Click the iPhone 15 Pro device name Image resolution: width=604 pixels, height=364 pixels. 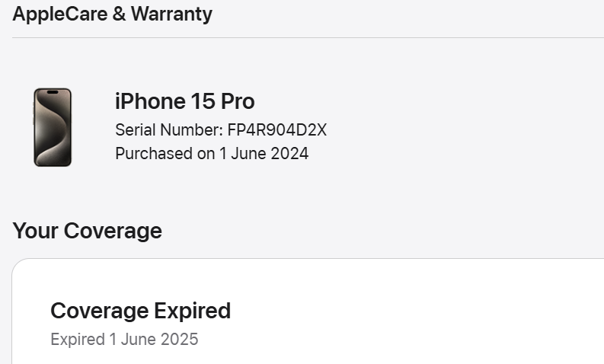click(x=184, y=101)
